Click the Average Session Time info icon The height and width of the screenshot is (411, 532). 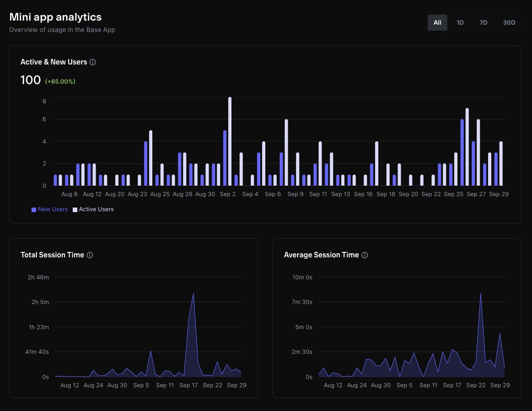point(365,255)
